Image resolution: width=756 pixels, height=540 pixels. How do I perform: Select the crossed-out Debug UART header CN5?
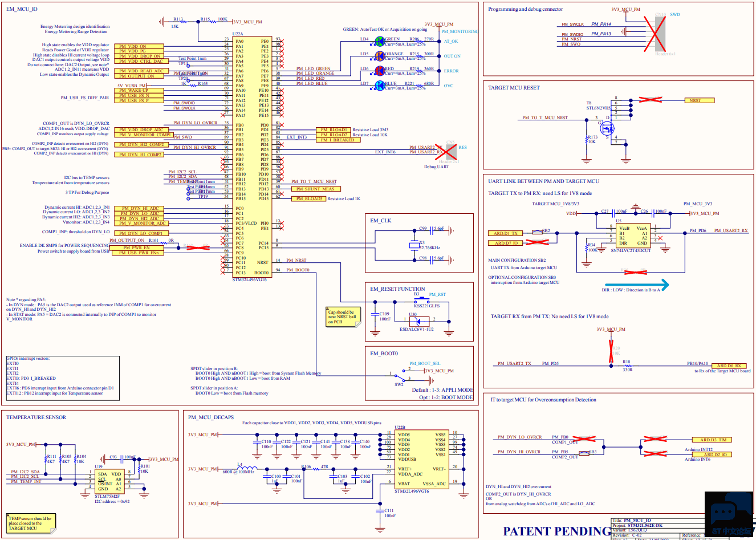[x=446, y=152]
